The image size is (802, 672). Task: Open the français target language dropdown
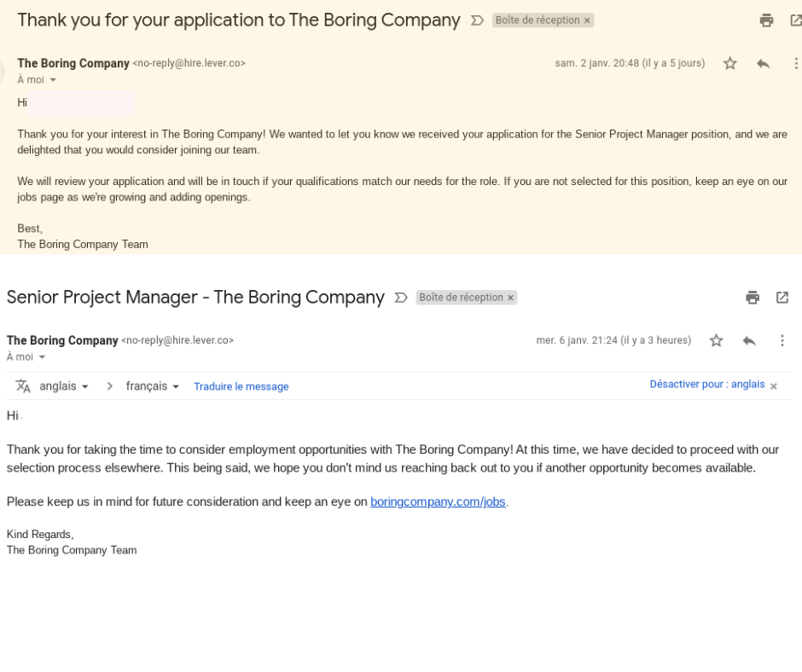coord(153,386)
